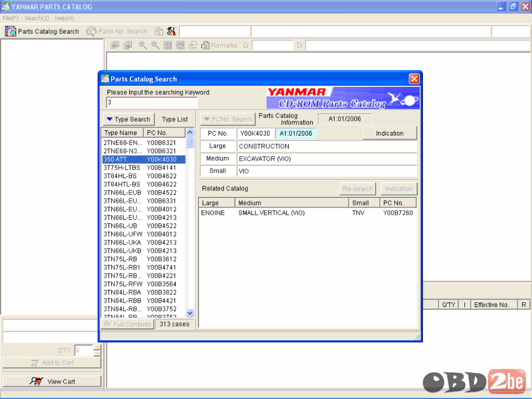Select the 3TN66L-EUB row
This screenshot has width=532, height=399.
(144, 193)
